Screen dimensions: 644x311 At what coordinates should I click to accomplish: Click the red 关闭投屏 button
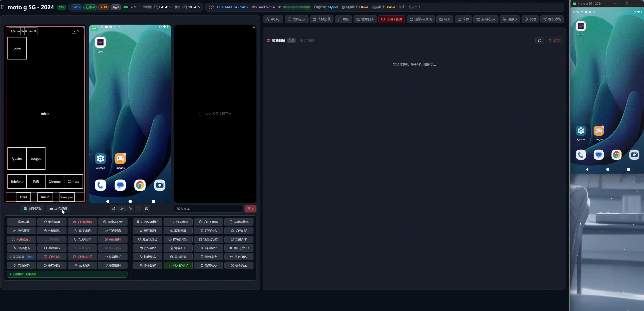click(113, 239)
